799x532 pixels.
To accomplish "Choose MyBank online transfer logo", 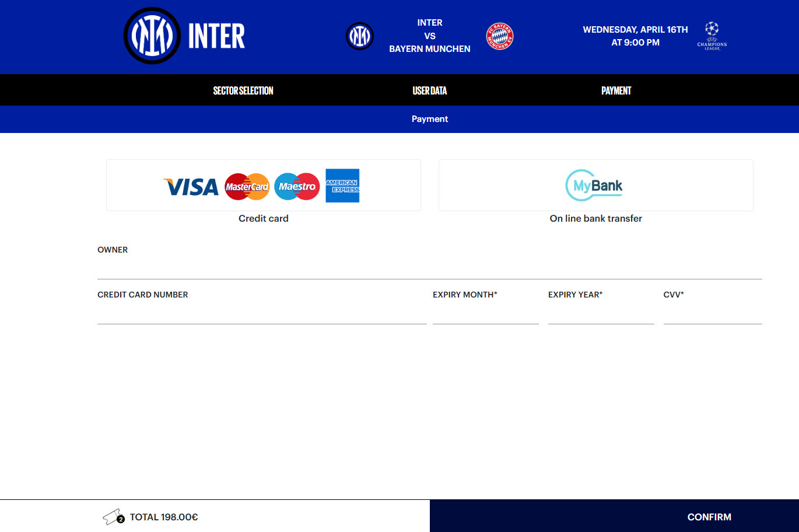I will 595,185.
